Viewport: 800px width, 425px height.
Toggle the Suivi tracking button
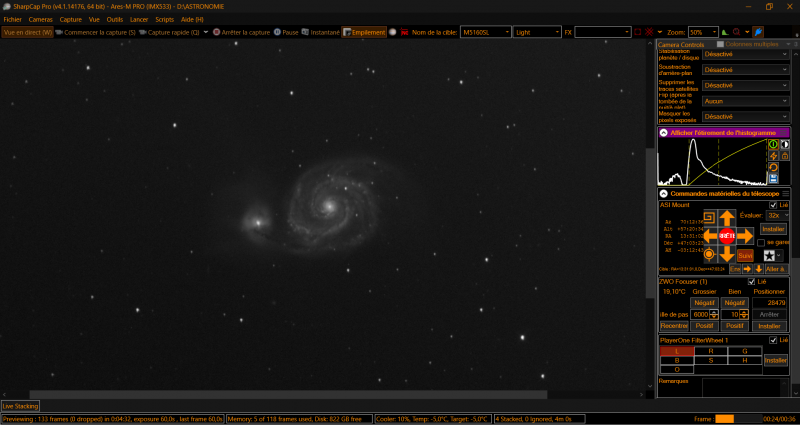745,255
